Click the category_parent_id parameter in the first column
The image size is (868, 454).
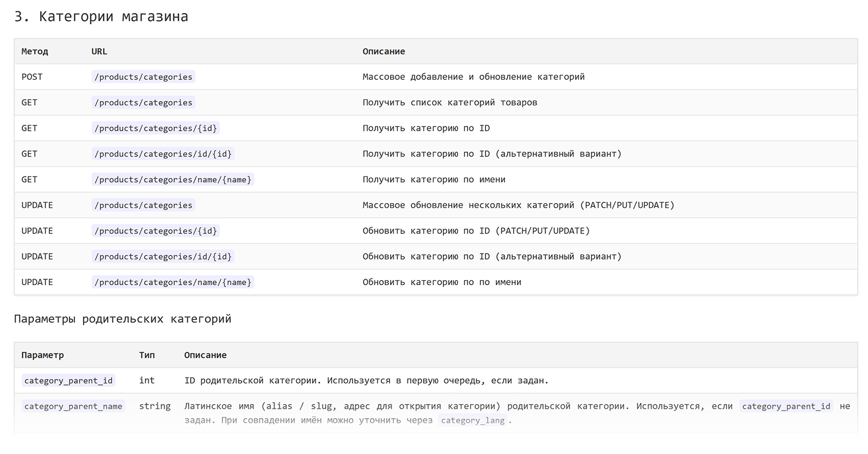pyautogui.click(x=68, y=381)
